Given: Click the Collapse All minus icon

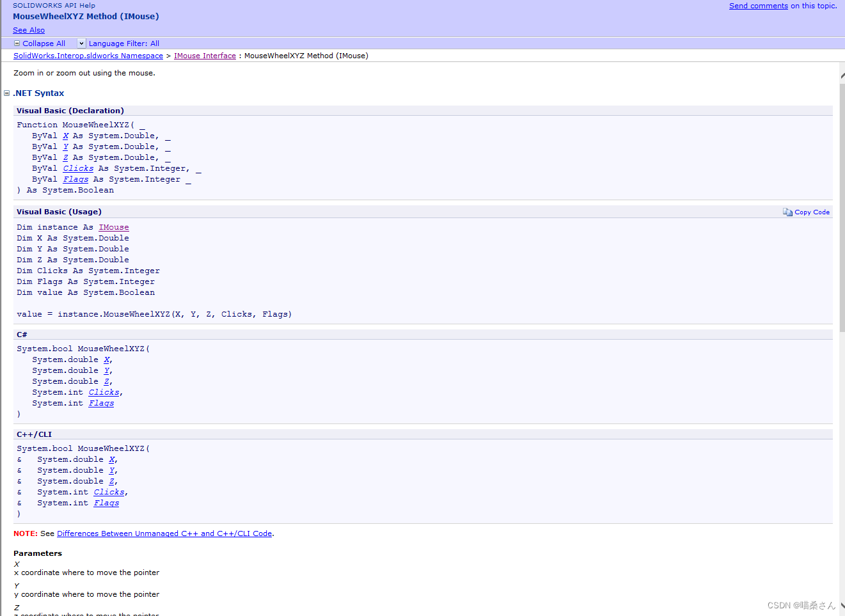Looking at the screenshot, I should point(17,43).
